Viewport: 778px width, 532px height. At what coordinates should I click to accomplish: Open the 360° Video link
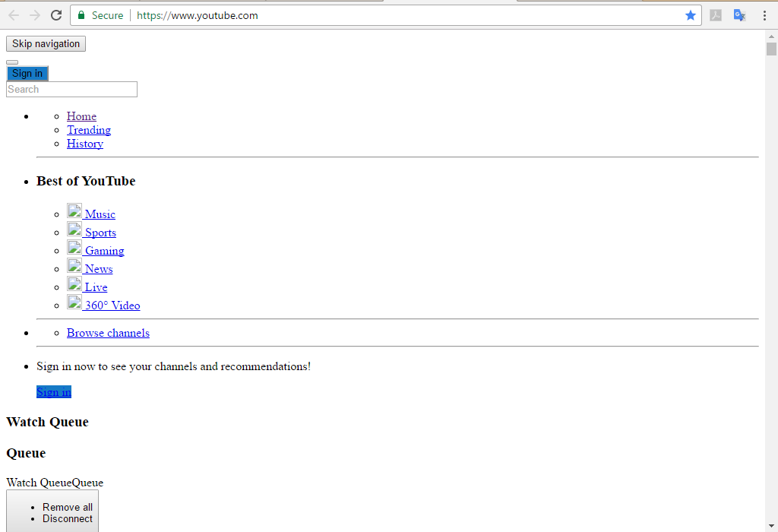pyautogui.click(x=112, y=306)
